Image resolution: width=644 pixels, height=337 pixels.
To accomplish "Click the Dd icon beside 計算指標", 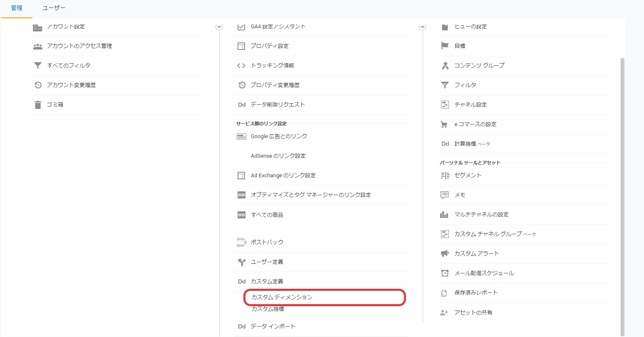I will (x=445, y=144).
